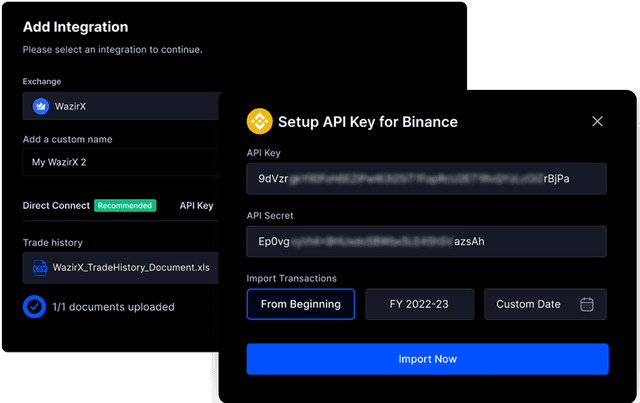Click the 'Add a custom name' label
Viewport: 640px width, 403px height.
[67, 139]
